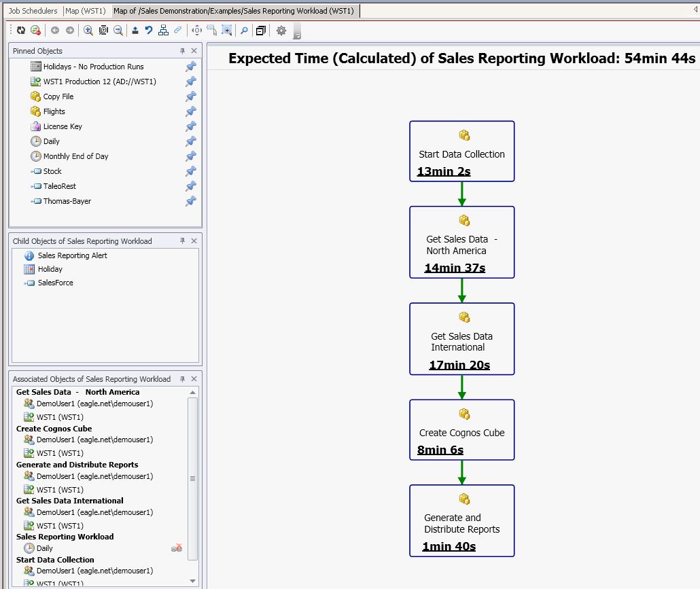Click Get Sales Data - North America node
The width and height of the screenshot is (700, 589).
[461, 242]
